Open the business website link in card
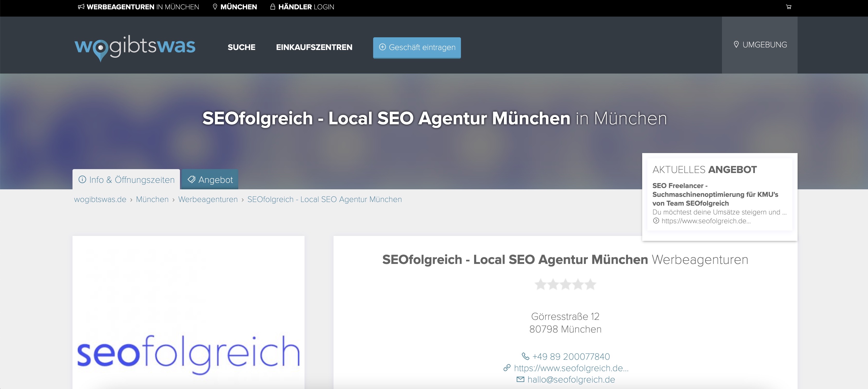This screenshot has height=389, width=868. tap(571, 368)
